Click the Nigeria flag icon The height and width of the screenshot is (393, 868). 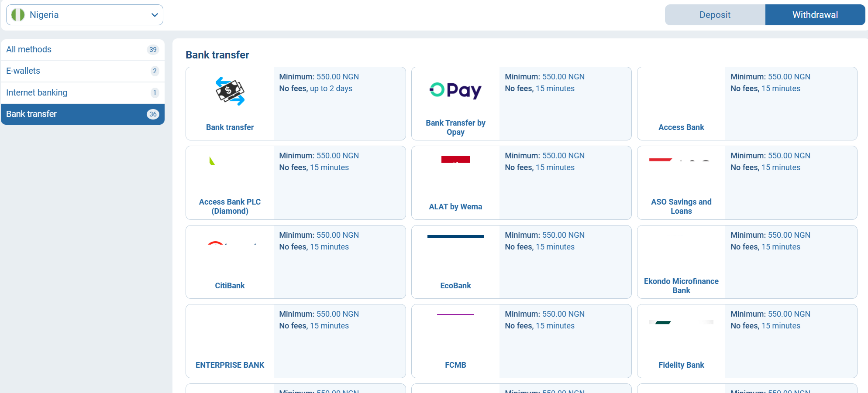pos(18,14)
